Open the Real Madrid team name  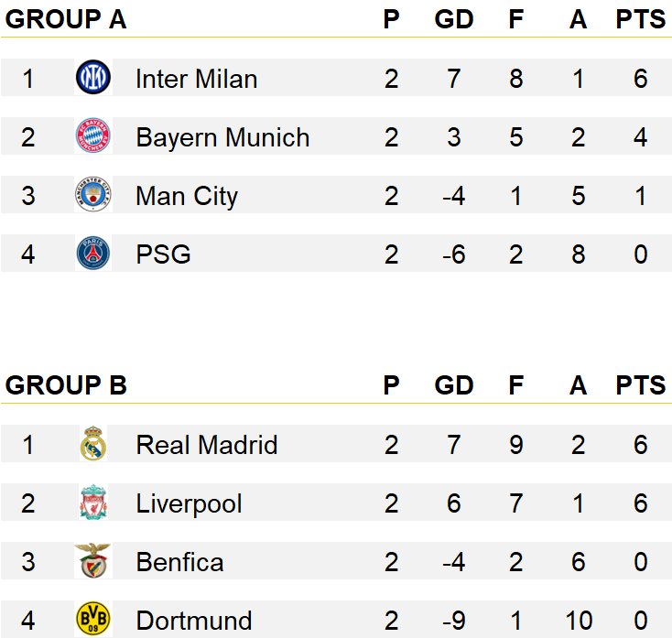click(x=207, y=445)
